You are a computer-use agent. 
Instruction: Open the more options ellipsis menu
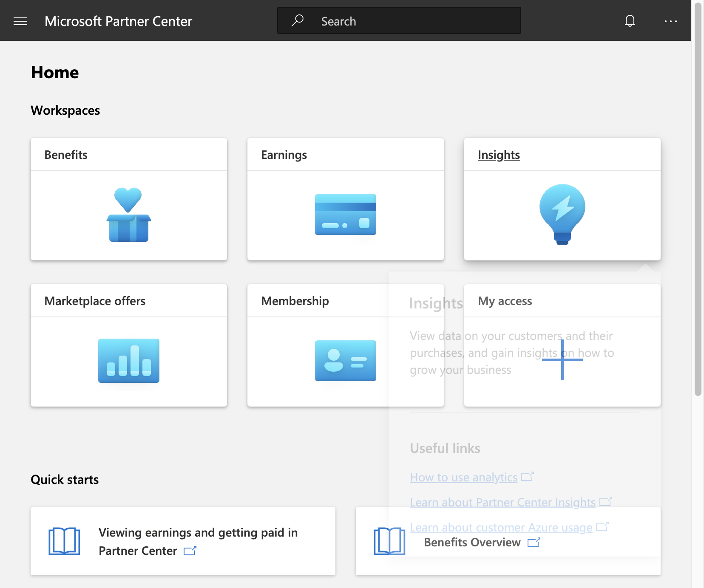tap(670, 21)
